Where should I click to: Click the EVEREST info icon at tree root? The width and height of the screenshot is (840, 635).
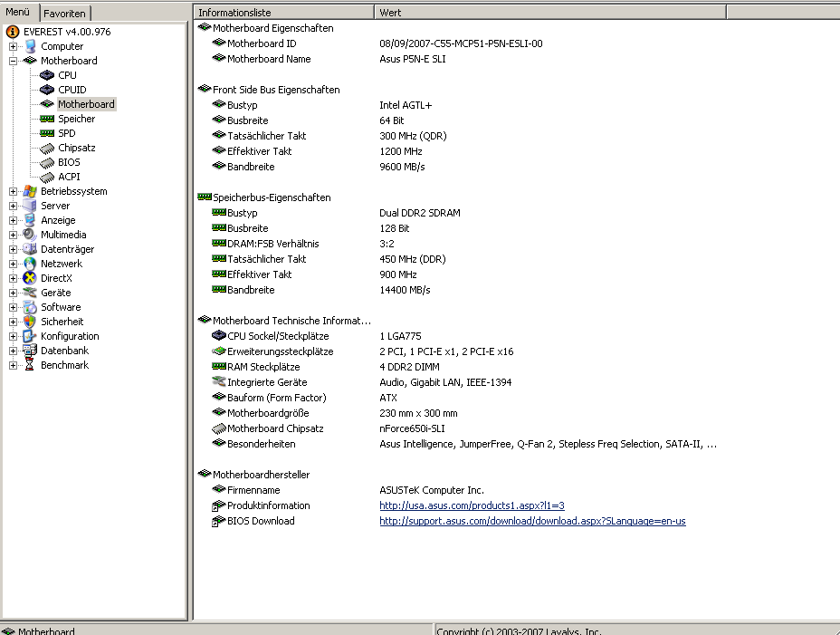[x=13, y=32]
